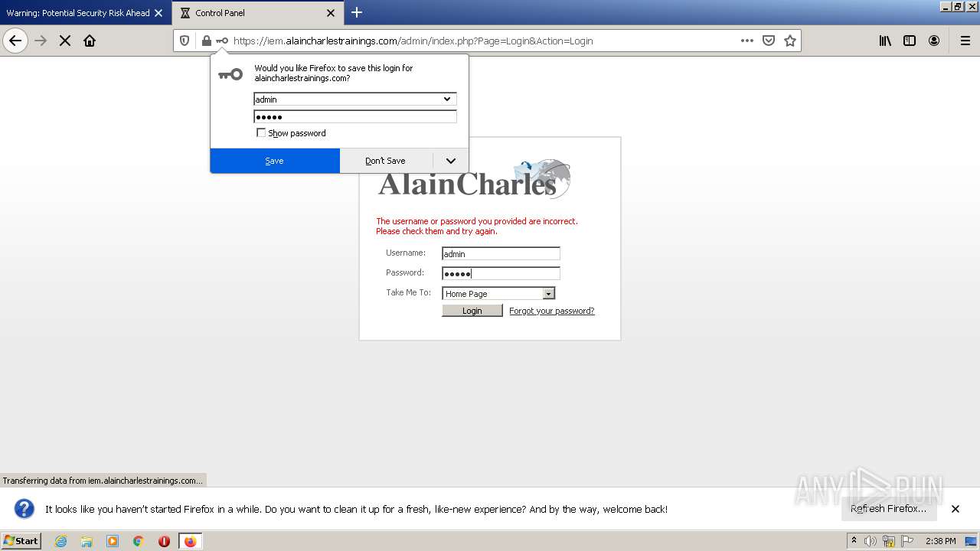Open a new tab with plus button
Screen dimensions: 980x551
point(357,12)
